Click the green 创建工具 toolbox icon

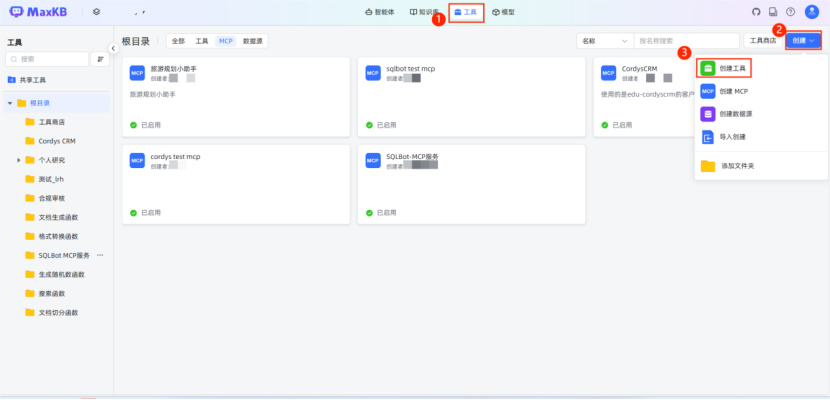click(708, 68)
